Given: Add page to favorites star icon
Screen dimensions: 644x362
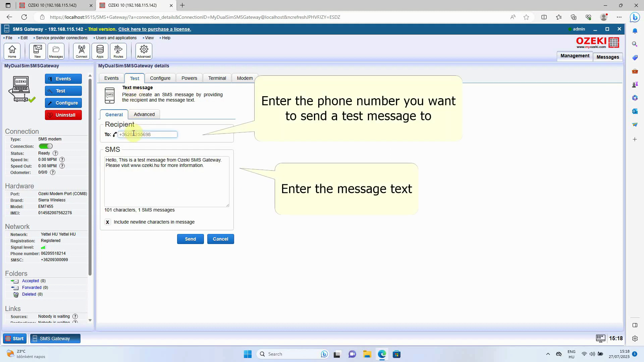Looking at the screenshot, I should (526, 17).
